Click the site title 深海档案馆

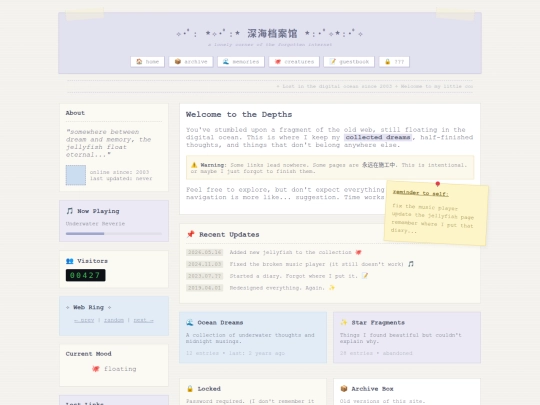point(272,33)
